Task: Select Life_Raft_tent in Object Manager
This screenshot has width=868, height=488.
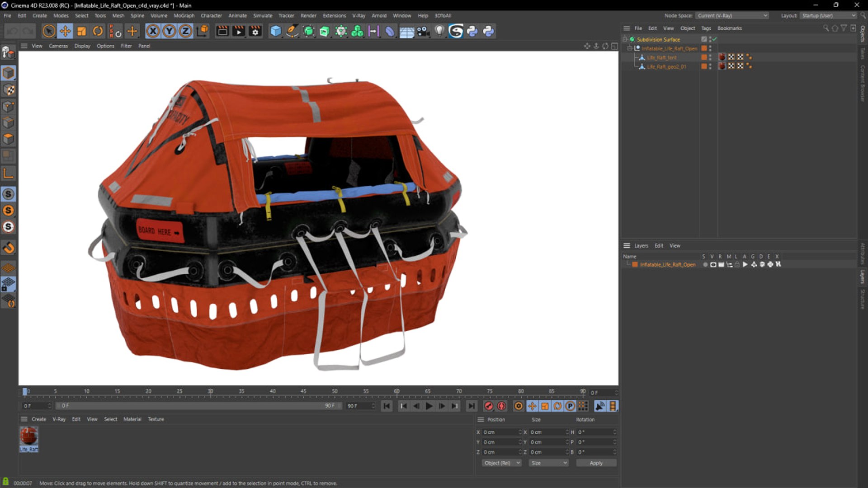Action: click(x=661, y=57)
